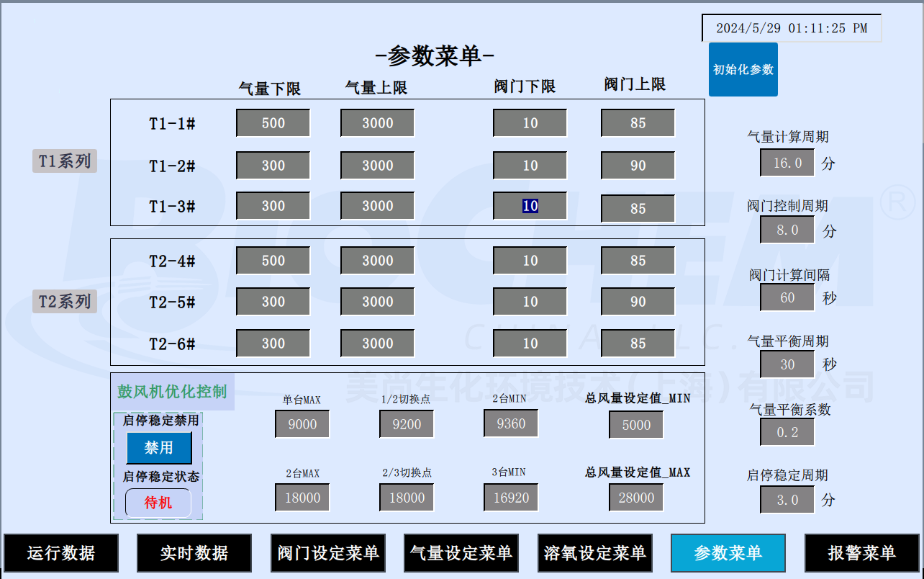The height and width of the screenshot is (579, 924).
Task: Click the T2-6# row label
Action: tap(173, 344)
